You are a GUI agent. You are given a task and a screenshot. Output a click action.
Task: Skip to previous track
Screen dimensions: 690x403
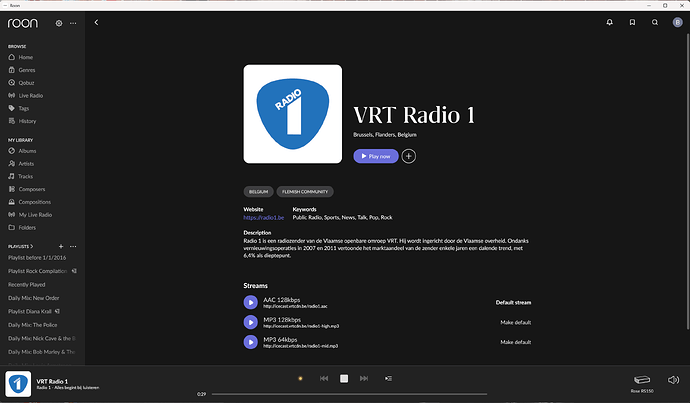coord(324,378)
